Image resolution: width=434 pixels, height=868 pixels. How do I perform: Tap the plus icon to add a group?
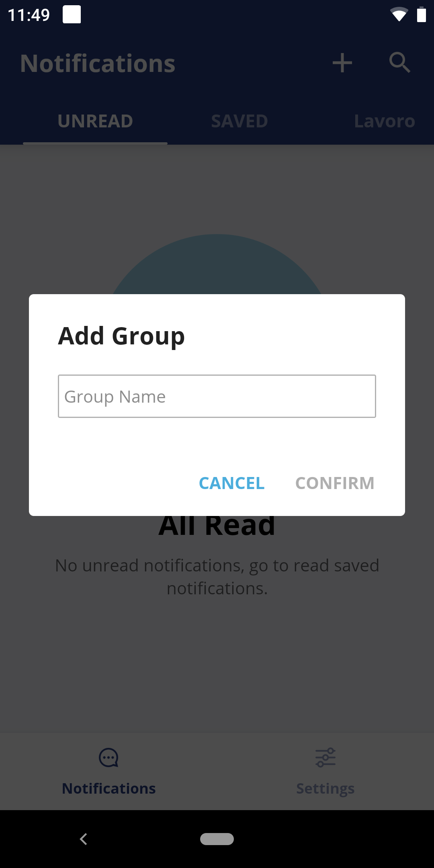point(342,63)
